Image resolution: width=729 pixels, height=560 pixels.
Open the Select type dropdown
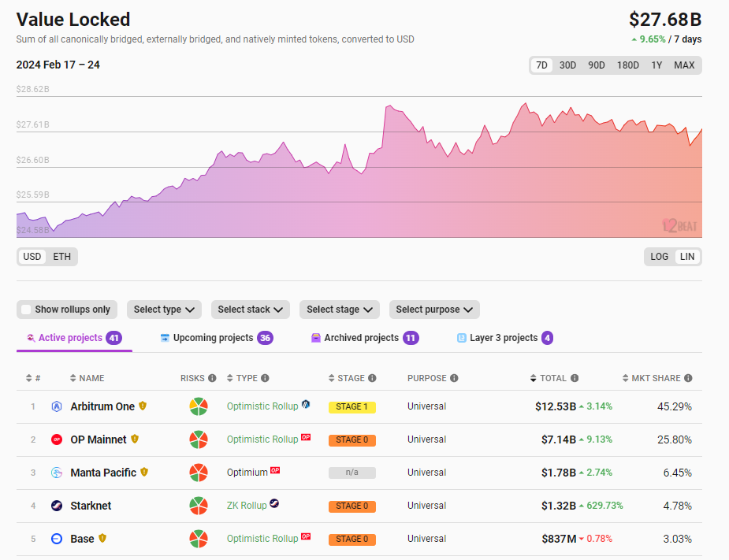163,310
